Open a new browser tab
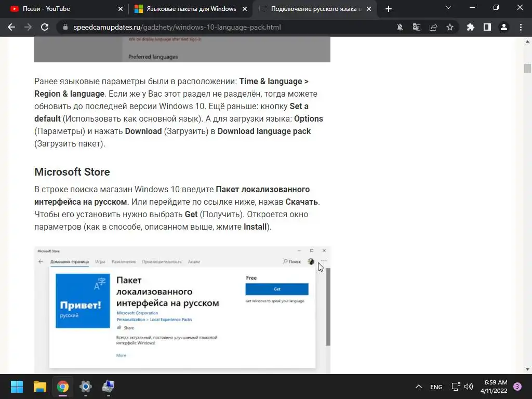The image size is (532, 399). tap(389, 9)
